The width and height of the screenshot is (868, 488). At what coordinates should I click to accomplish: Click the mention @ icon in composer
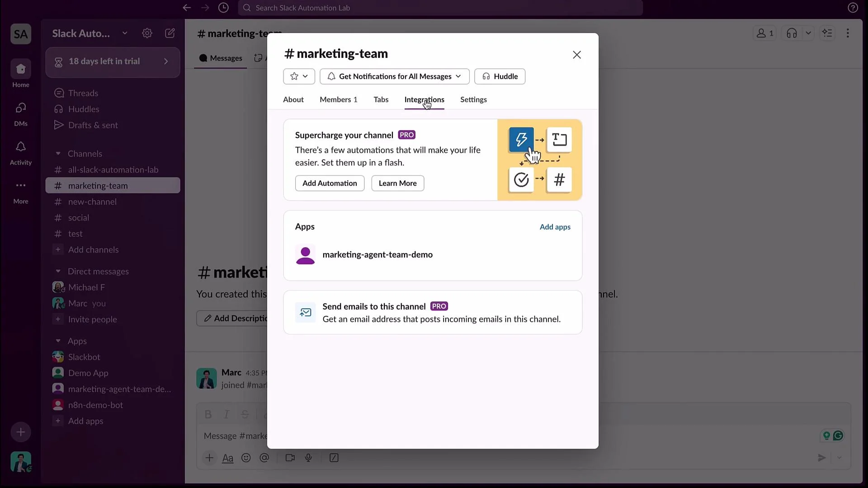[x=264, y=458]
